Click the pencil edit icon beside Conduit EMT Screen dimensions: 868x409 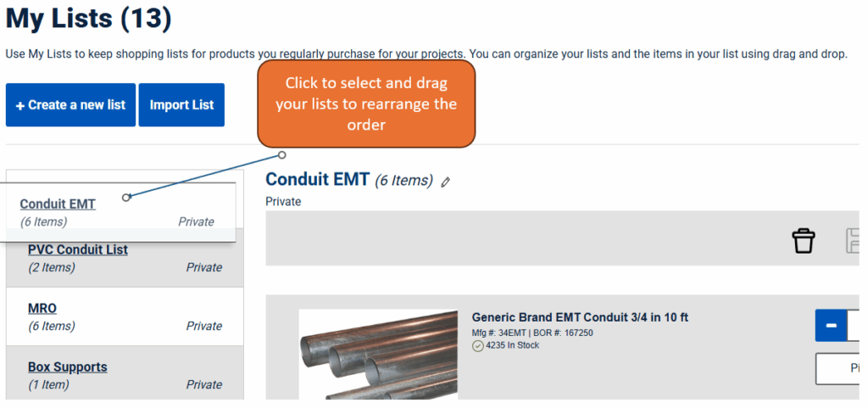coord(446,182)
